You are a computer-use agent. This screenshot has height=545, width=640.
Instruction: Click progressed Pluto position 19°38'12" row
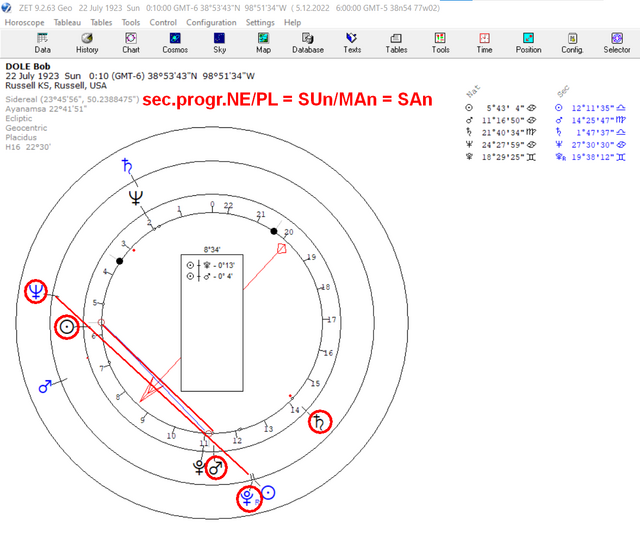point(590,157)
